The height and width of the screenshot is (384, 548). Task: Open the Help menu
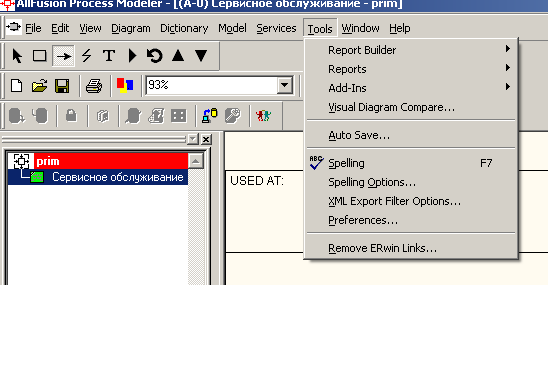399,28
